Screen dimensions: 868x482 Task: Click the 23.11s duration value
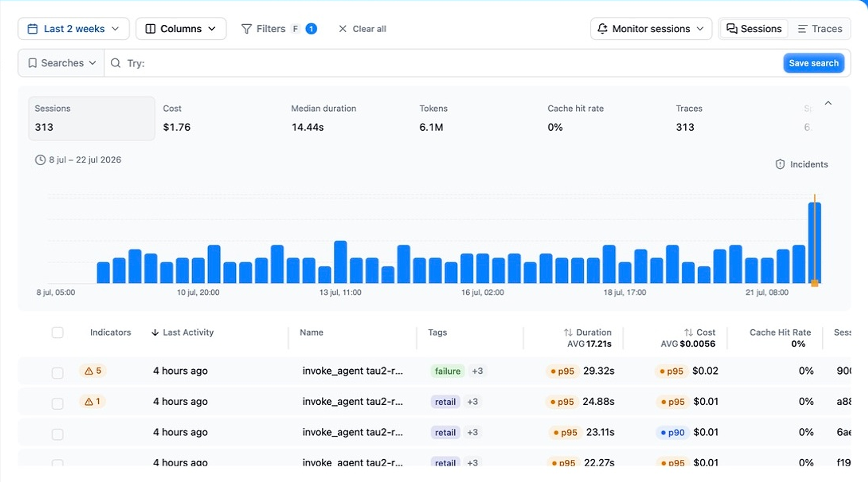tap(600, 432)
